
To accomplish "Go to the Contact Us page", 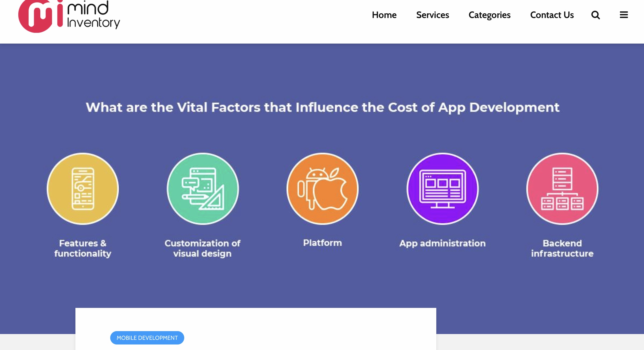I will [552, 15].
